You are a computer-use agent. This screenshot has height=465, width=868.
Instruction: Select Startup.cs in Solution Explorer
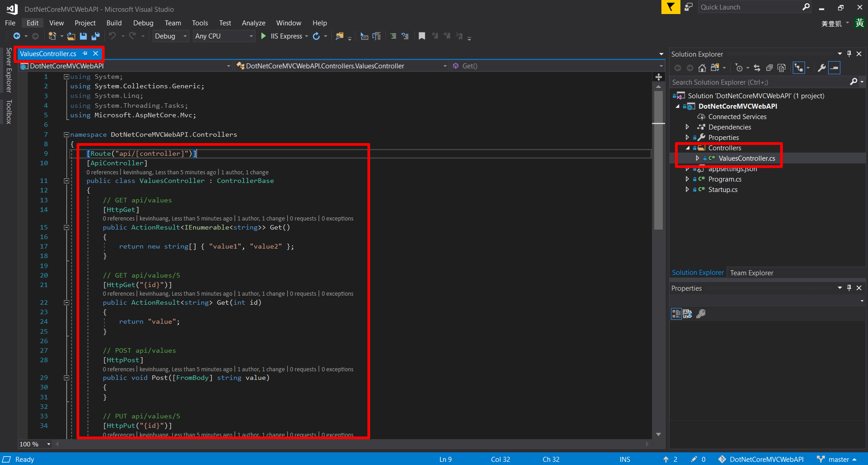click(723, 190)
